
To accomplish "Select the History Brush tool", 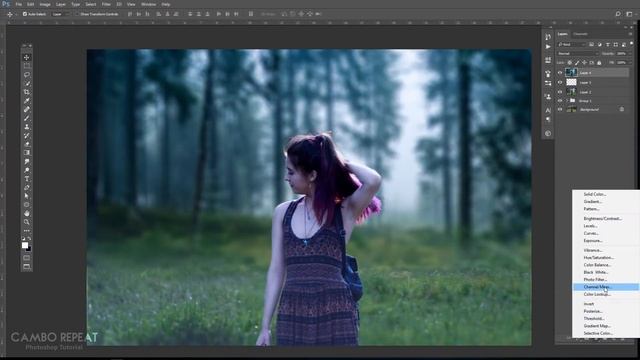I will coord(27,135).
